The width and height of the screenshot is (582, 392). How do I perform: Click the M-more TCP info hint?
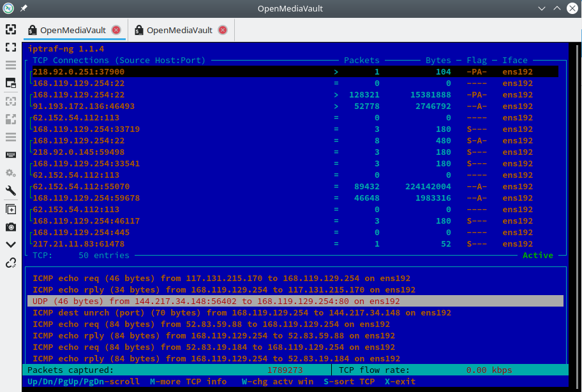[188, 382]
